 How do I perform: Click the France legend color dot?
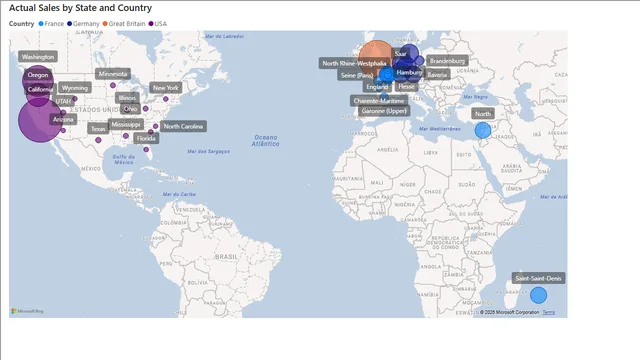41,24
